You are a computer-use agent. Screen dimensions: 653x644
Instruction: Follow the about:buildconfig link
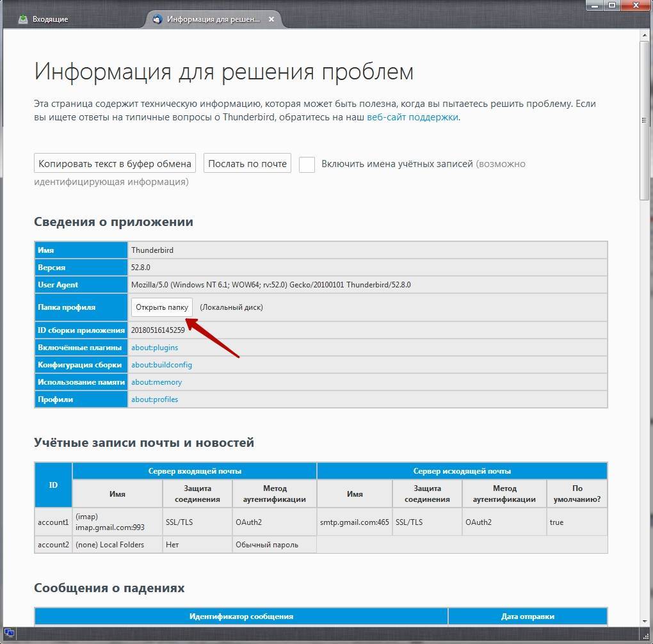161,365
